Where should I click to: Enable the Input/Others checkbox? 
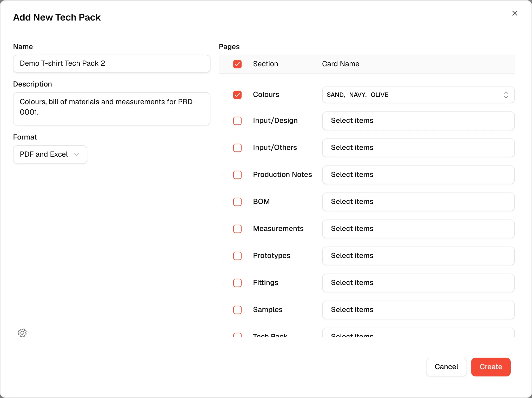237,148
